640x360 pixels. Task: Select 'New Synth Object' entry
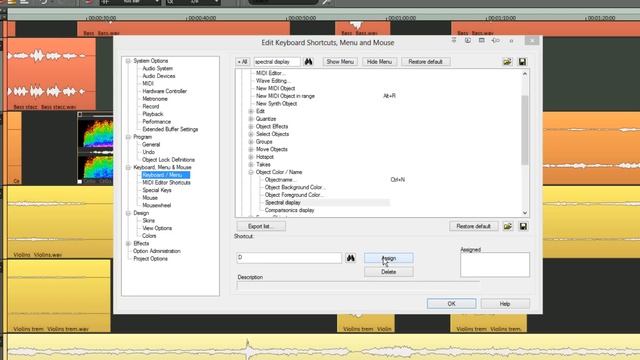click(276, 104)
